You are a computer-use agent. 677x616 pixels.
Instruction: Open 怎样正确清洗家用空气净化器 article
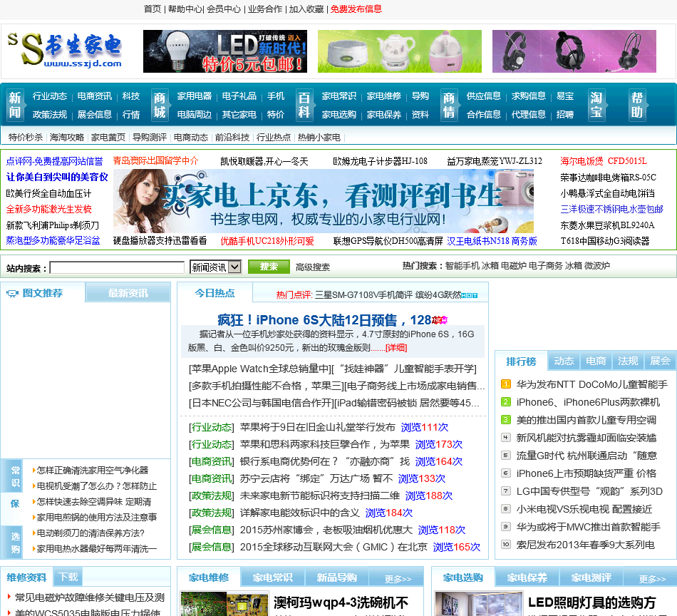click(x=92, y=470)
